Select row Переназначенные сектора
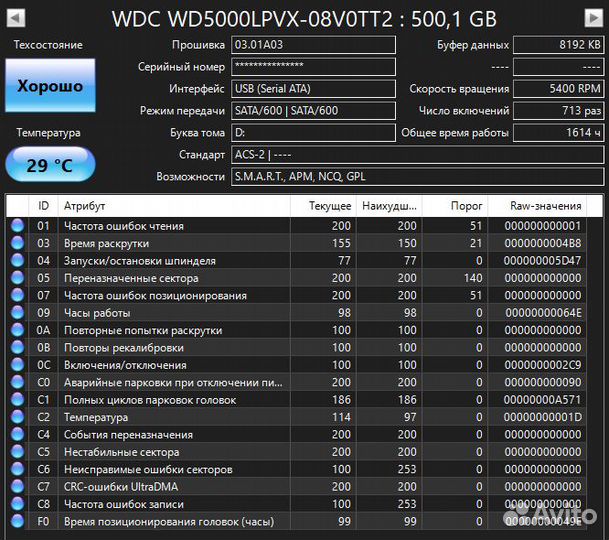The image size is (609, 540). pos(296,278)
